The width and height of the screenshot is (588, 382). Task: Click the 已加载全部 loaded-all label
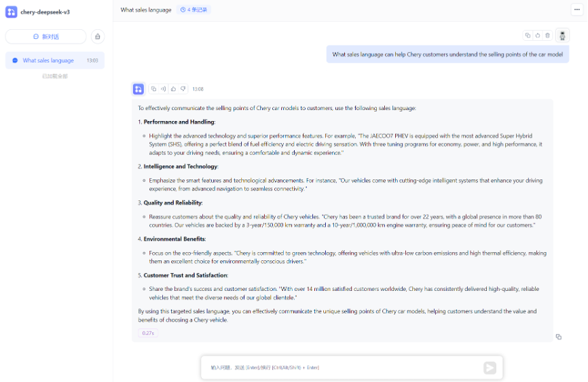point(54,76)
